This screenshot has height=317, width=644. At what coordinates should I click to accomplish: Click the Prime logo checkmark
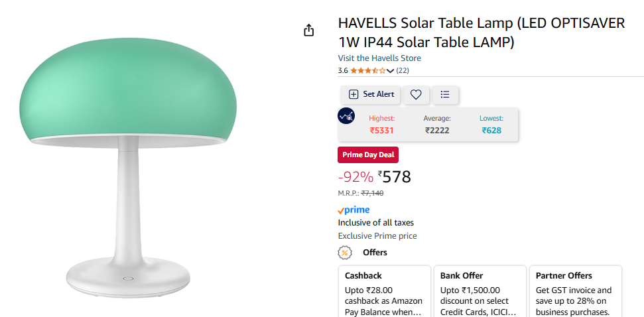coord(341,210)
